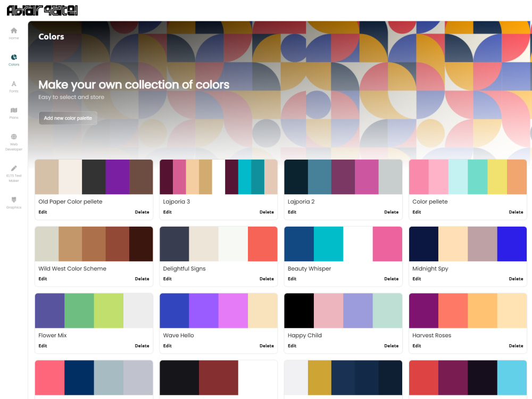Screen dimensions: 532x399
Task: Delete the Lajporia 3 palette
Action: (x=267, y=212)
